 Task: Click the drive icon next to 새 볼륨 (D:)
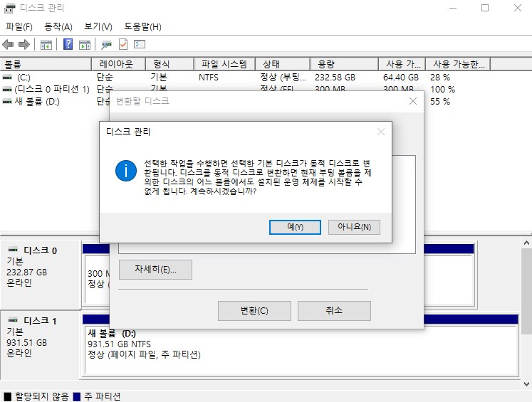point(7,101)
